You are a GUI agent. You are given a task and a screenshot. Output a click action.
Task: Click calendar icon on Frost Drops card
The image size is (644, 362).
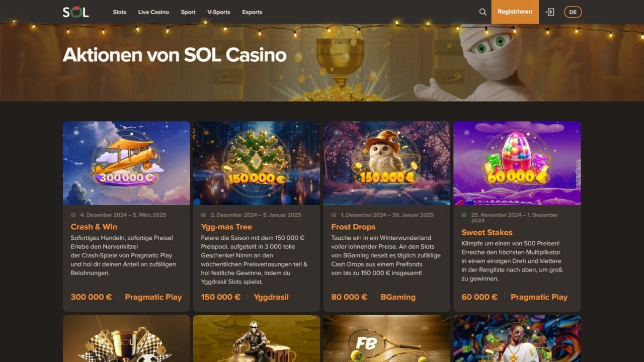click(334, 215)
